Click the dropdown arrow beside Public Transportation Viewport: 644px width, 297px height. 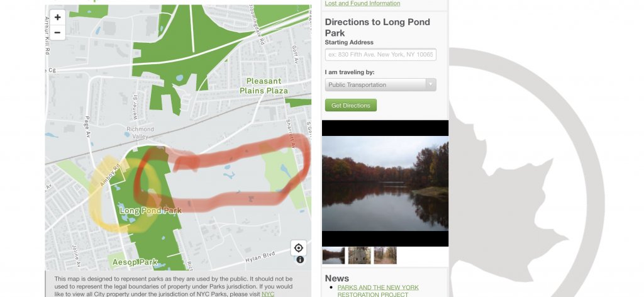tap(430, 84)
